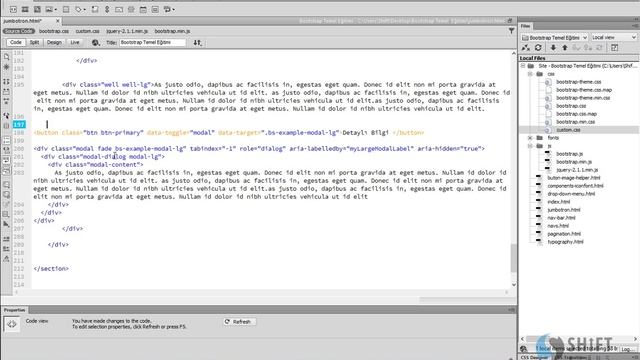Open the bootstrap.css related file tab

tap(54, 31)
